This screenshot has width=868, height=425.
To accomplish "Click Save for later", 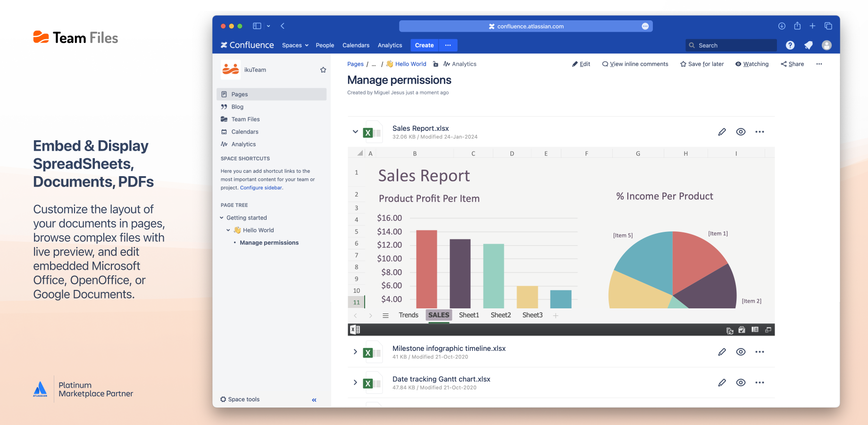I will click(702, 64).
